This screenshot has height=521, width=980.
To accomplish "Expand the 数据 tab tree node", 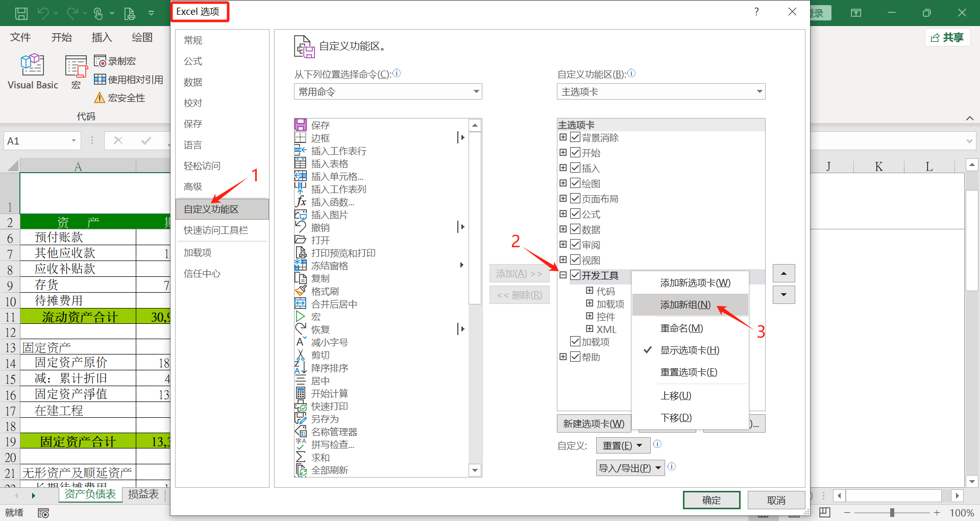I will point(563,229).
